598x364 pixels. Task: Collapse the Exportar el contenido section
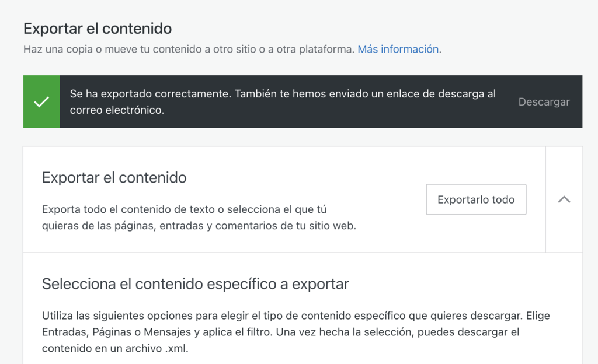[x=564, y=199]
